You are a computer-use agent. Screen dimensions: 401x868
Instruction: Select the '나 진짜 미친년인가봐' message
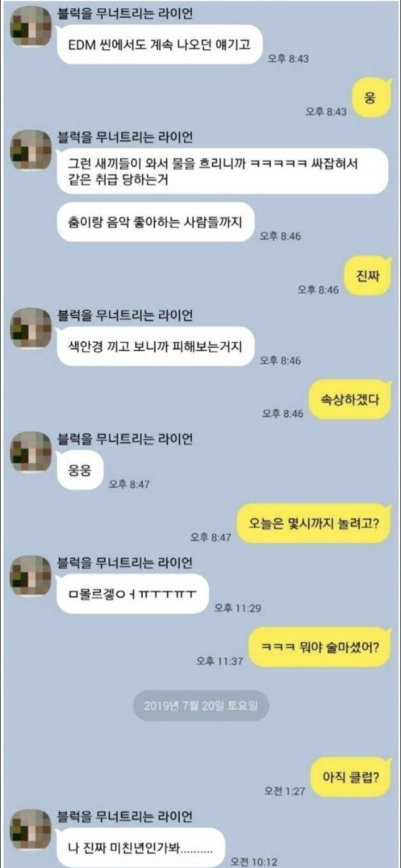coord(142,848)
